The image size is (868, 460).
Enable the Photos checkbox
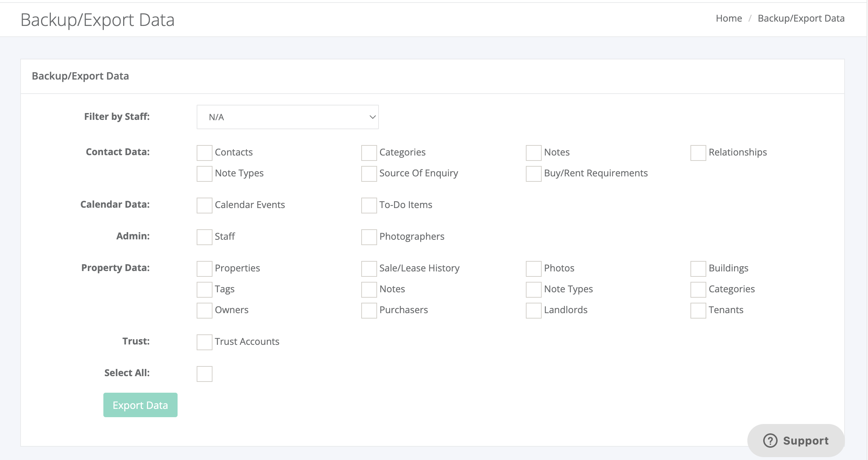pyautogui.click(x=533, y=268)
